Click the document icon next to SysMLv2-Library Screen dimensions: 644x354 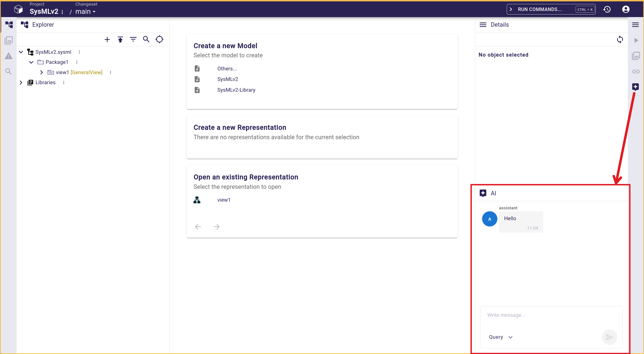[x=197, y=90]
